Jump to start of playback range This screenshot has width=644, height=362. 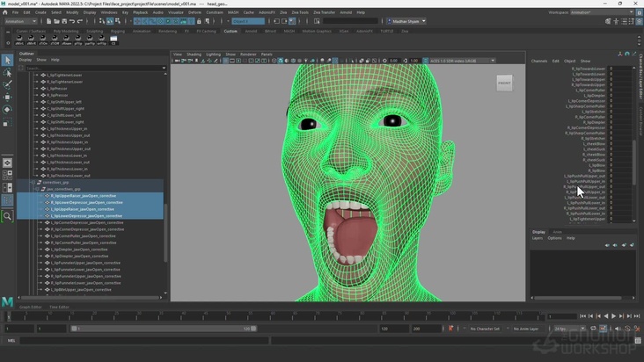click(x=582, y=316)
